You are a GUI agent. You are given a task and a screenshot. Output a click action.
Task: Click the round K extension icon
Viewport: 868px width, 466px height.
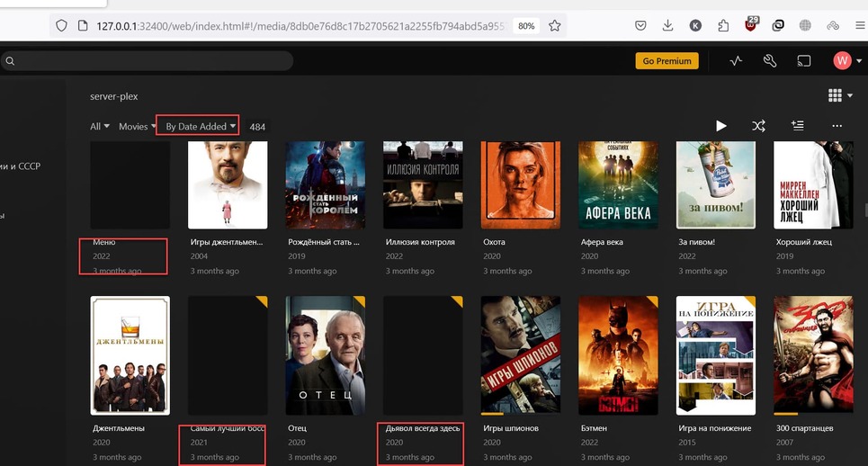point(695,25)
